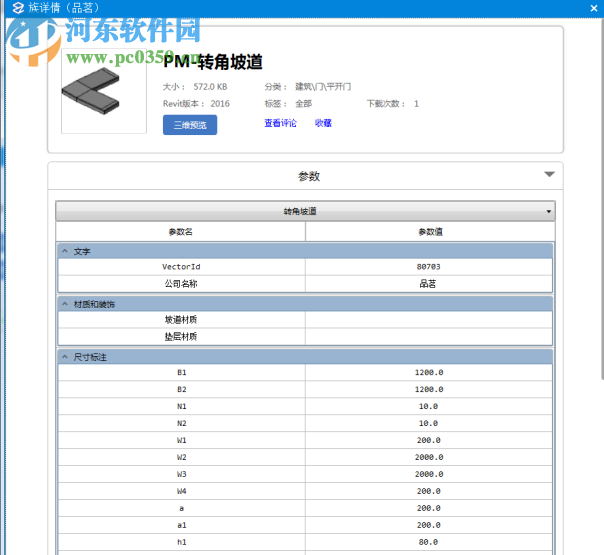The height and width of the screenshot is (555, 604).
Task: Click the N2 value 10.0
Action: [x=429, y=423]
